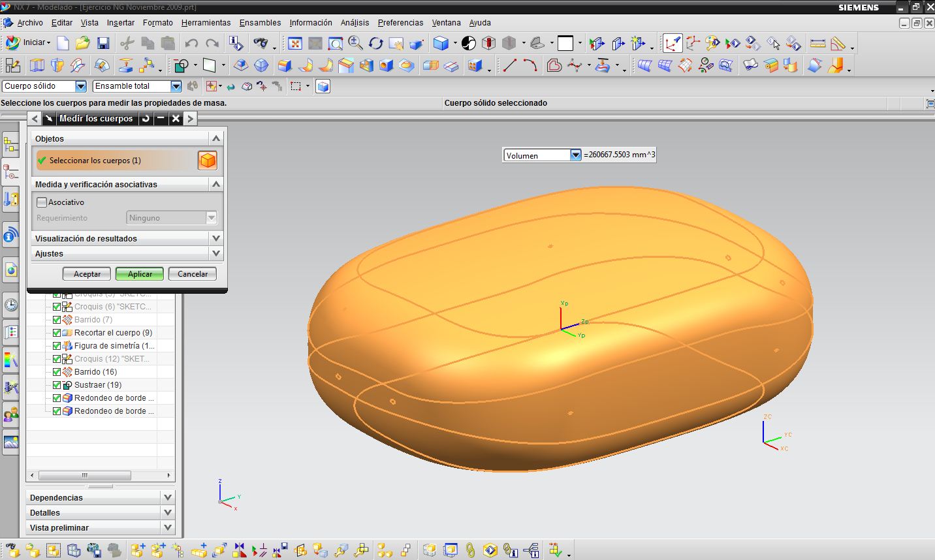Image resolution: width=935 pixels, height=560 pixels.
Task: Open the History clock sidebar tab
Action: click(x=10, y=304)
